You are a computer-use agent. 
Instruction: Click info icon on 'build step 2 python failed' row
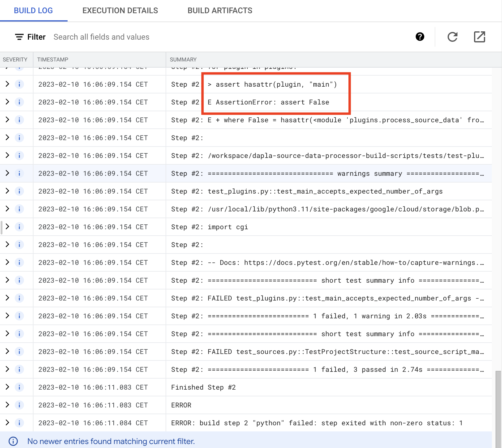pos(19,423)
